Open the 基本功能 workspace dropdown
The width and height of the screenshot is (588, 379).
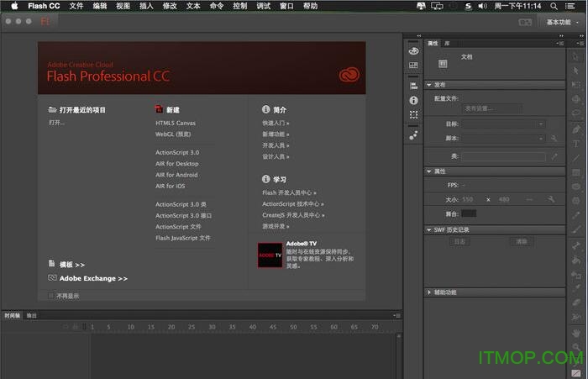pyautogui.click(x=562, y=22)
